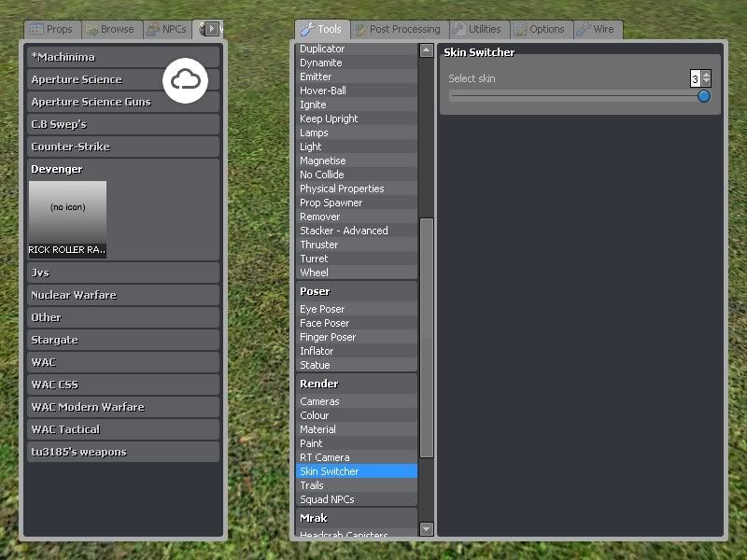Select the Turret tool
Viewport: 747px width, 560px height.
tap(357, 259)
